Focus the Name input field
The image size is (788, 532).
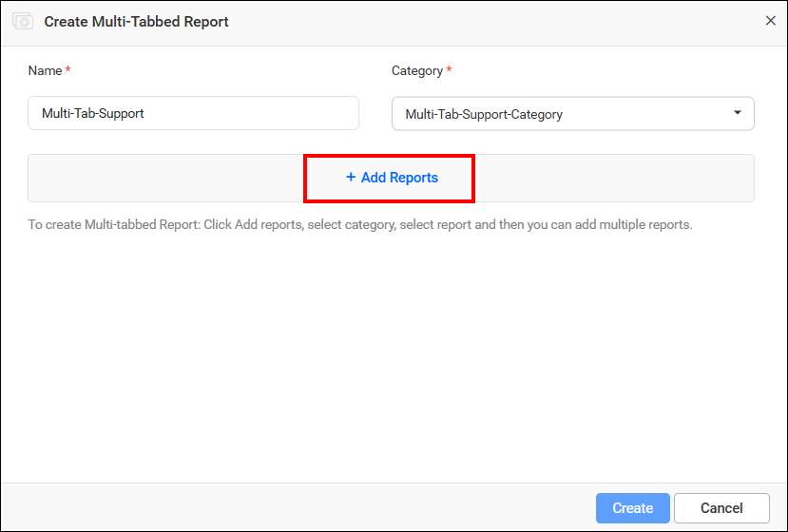click(x=194, y=113)
